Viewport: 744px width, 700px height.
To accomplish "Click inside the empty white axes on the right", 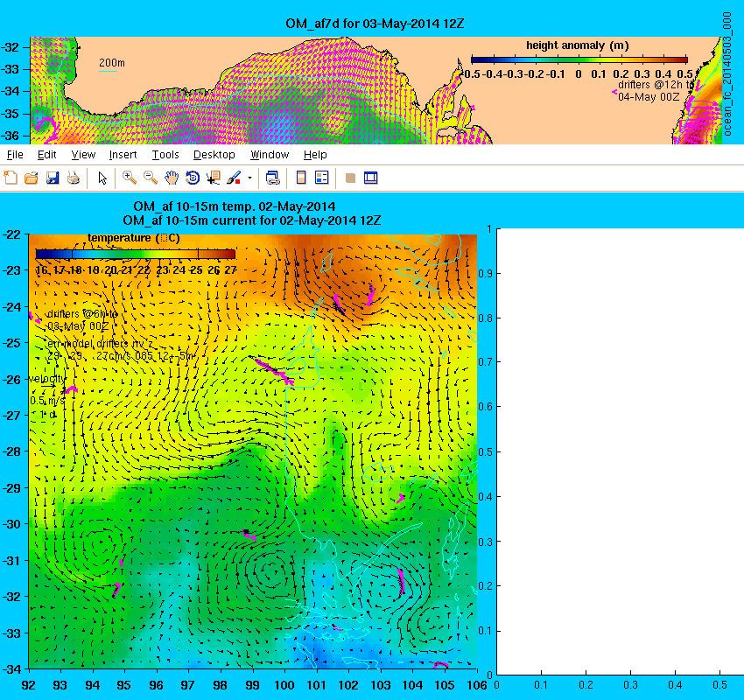I will [621, 451].
